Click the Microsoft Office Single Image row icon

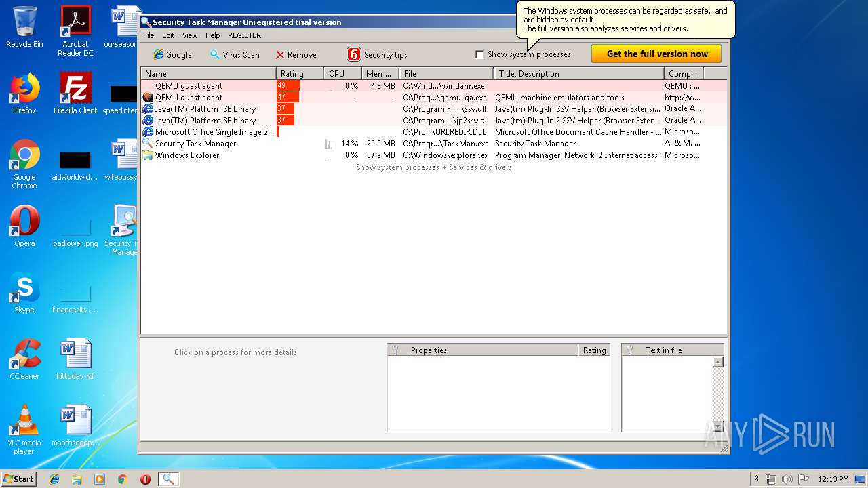click(148, 132)
